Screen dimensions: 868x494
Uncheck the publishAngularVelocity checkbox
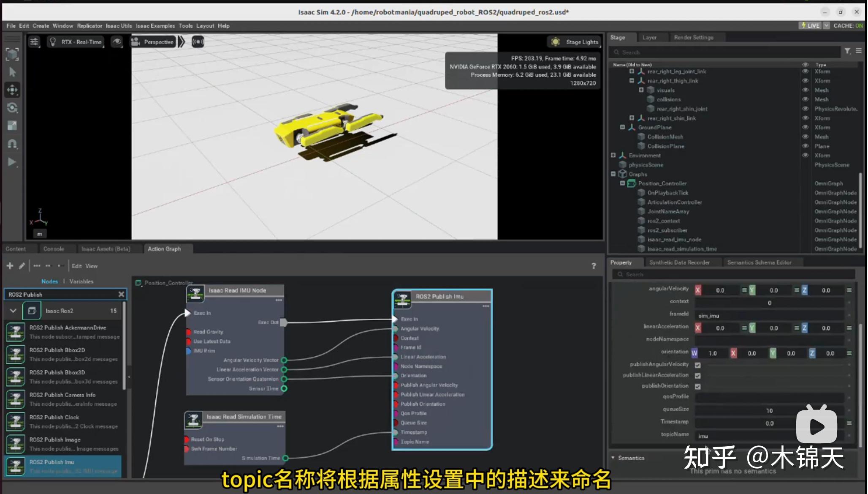(698, 365)
